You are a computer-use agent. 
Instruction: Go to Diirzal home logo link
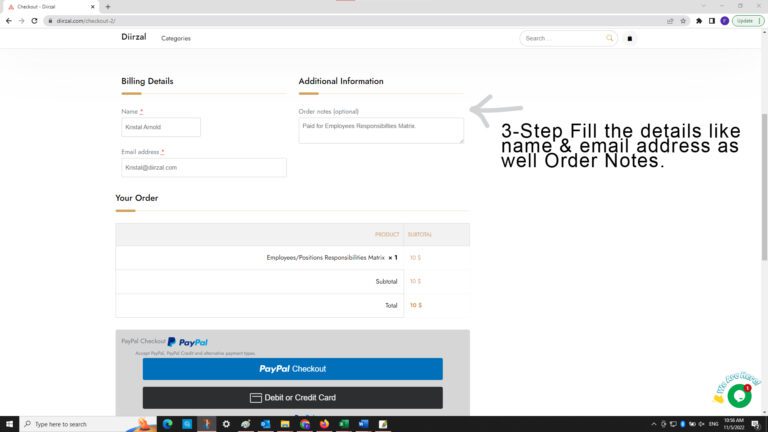point(134,37)
